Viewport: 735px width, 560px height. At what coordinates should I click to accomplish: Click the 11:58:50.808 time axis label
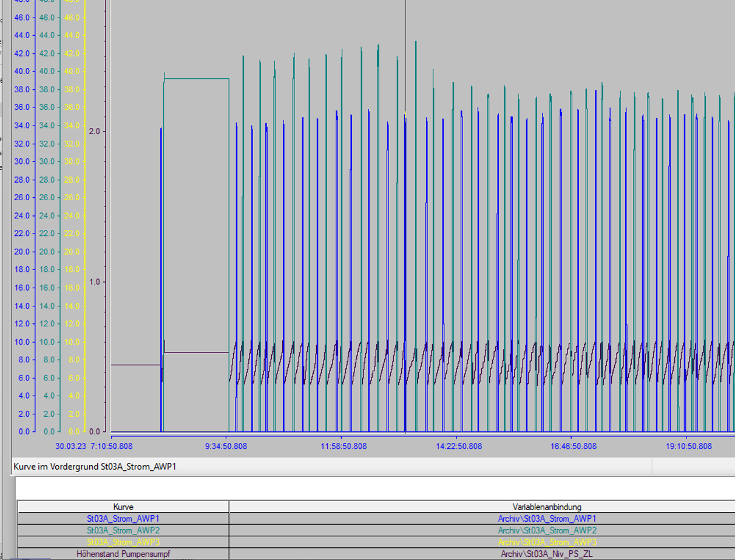click(344, 446)
